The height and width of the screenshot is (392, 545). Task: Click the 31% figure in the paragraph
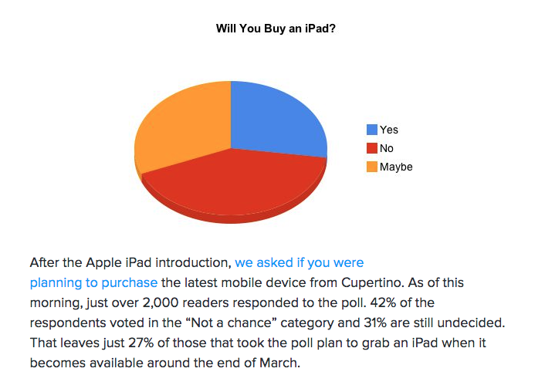pos(375,323)
